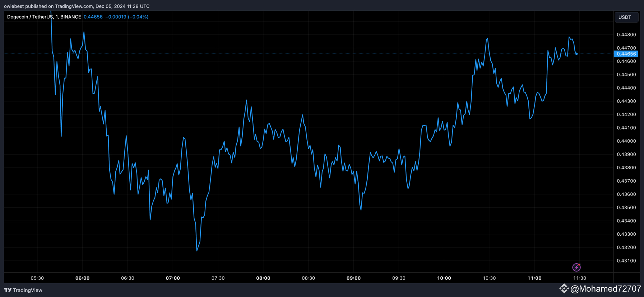Click the 0.44200 price axis label
The width and height of the screenshot is (644, 297).
626,114
